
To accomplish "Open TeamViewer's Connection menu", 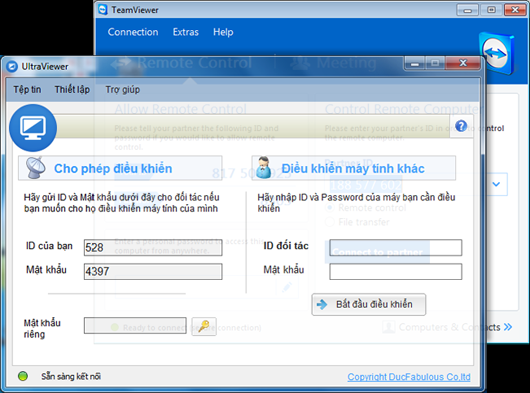I will point(133,32).
